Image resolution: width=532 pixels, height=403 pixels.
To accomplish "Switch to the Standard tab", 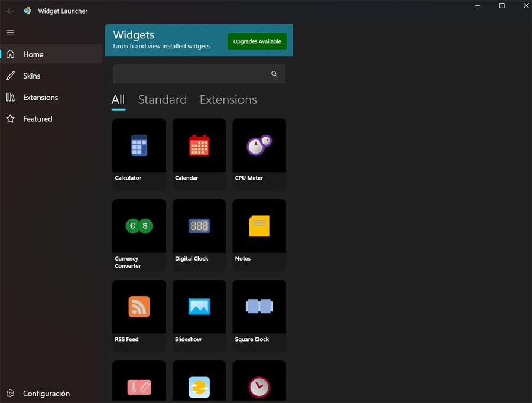I will pyautogui.click(x=162, y=99).
